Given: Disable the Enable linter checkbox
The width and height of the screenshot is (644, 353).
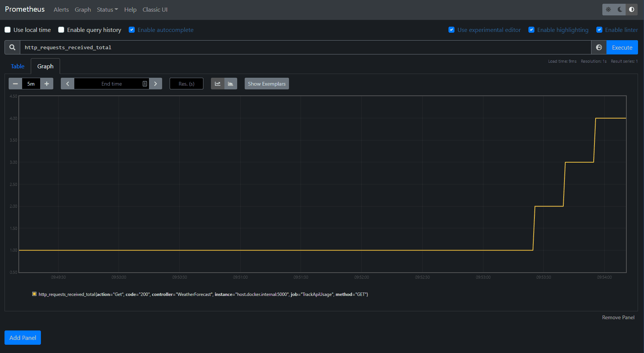Looking at the screenshot, I should 599,30.
